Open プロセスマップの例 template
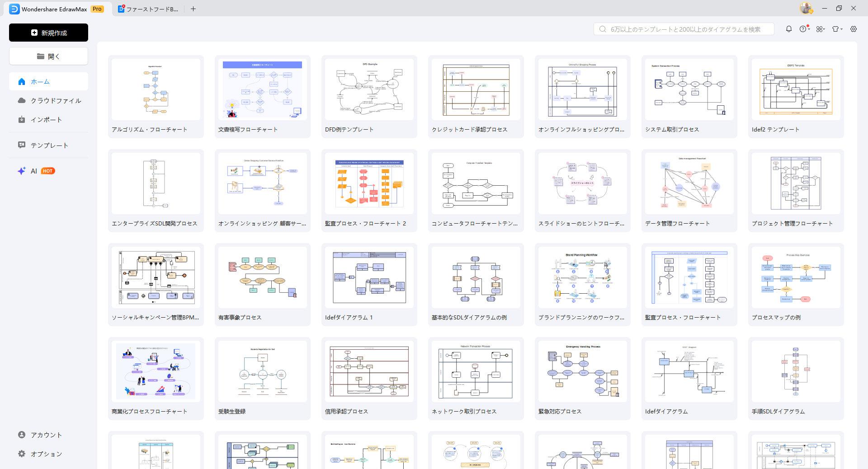 pyautogui.click(x=796, y=285)
